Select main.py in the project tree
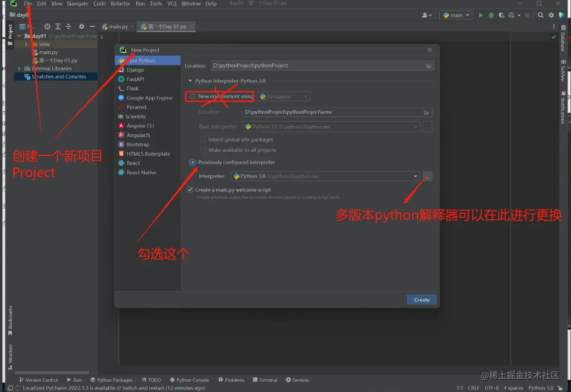The image size is (571, 392). click(48, 52)
